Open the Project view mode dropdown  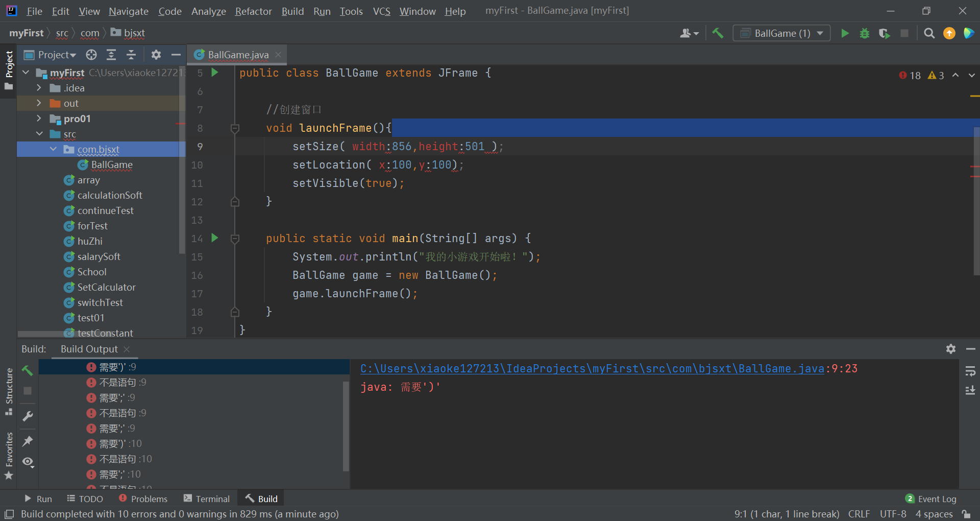(51, 55)
